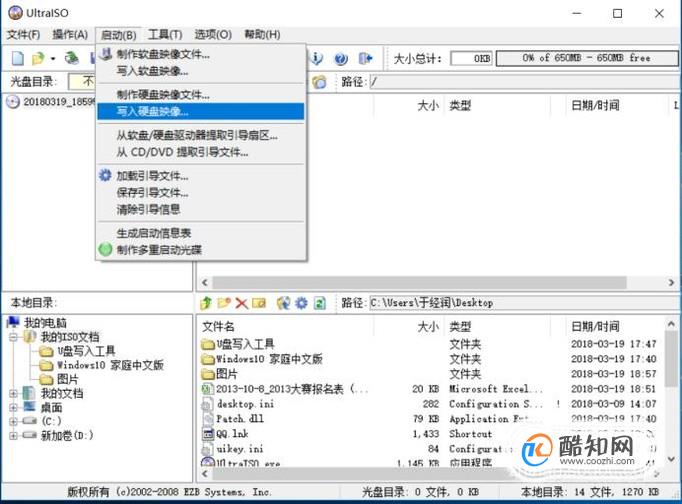Click the New file toolbar icon
Viewport: 682px width, 504px height.
tap(18, 58)
